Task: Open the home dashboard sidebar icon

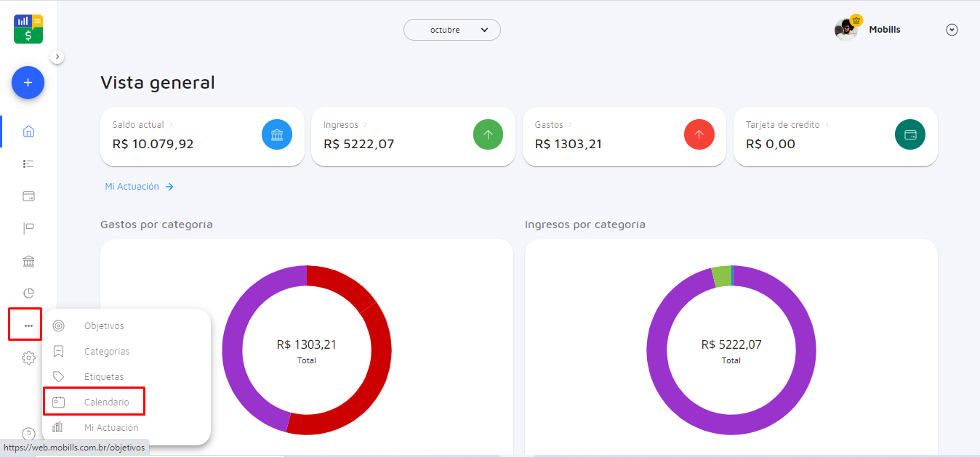Action: 28,132
